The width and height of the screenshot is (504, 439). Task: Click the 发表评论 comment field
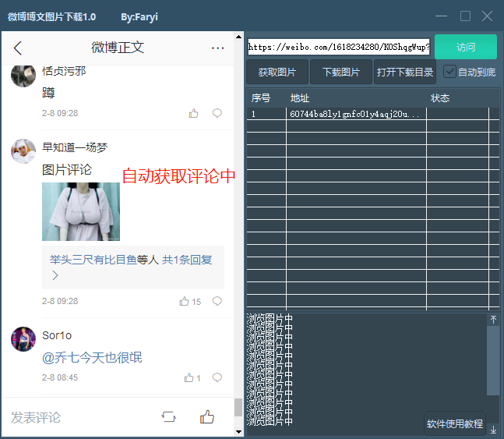36,417
